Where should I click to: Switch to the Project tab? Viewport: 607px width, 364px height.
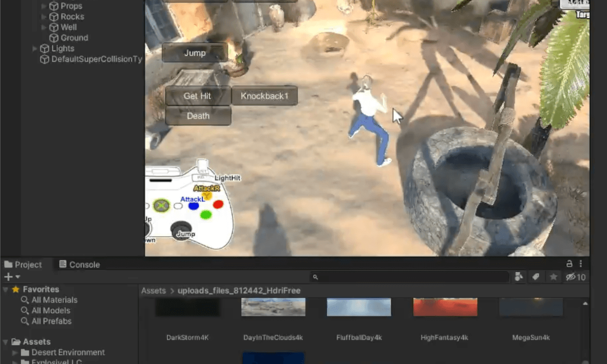point(28,264)
